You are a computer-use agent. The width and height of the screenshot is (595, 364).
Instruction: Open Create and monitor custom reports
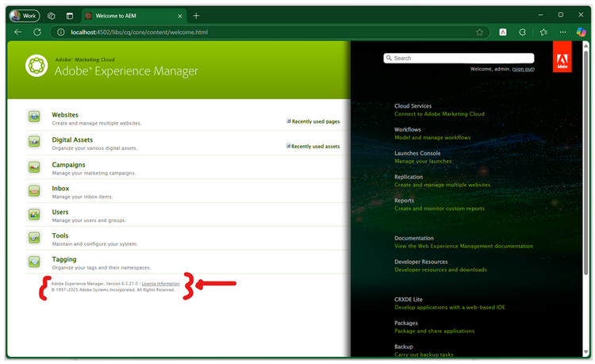coord(440,209)
